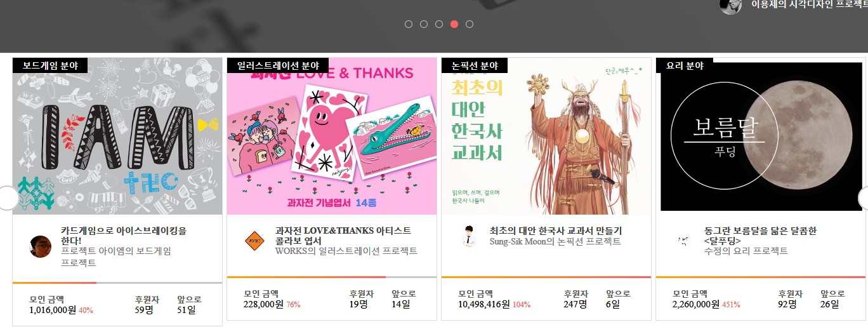Open the 보드게임 분야 category tag

(49, 65)
